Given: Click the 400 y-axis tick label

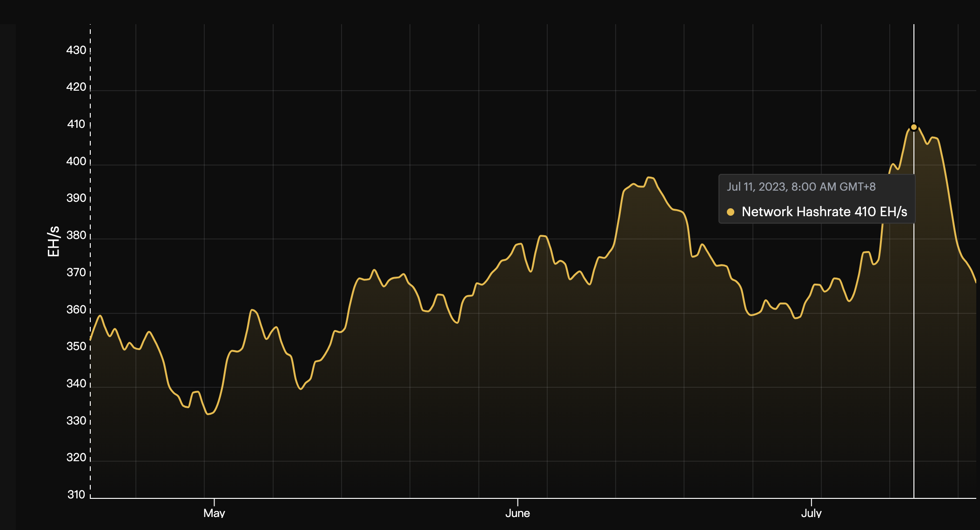Looking at the screenshot, I should [x=76, y=161].
